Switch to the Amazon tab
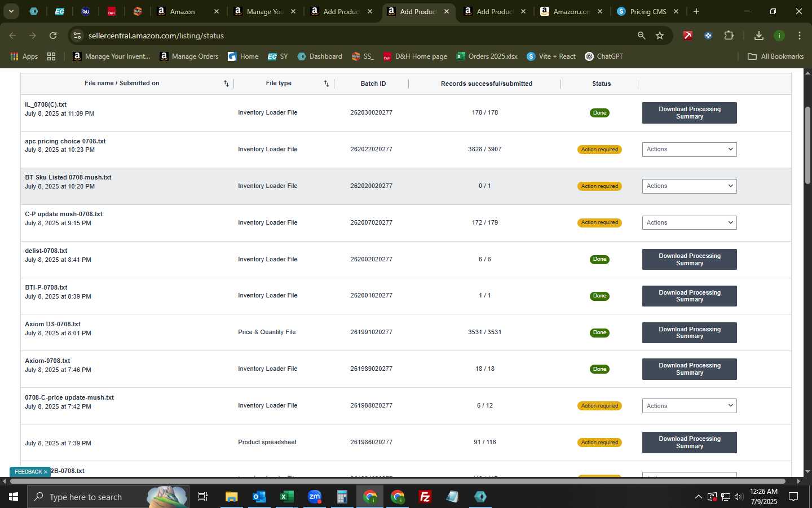This screenshot has width=812, height=508. [188, 11]
